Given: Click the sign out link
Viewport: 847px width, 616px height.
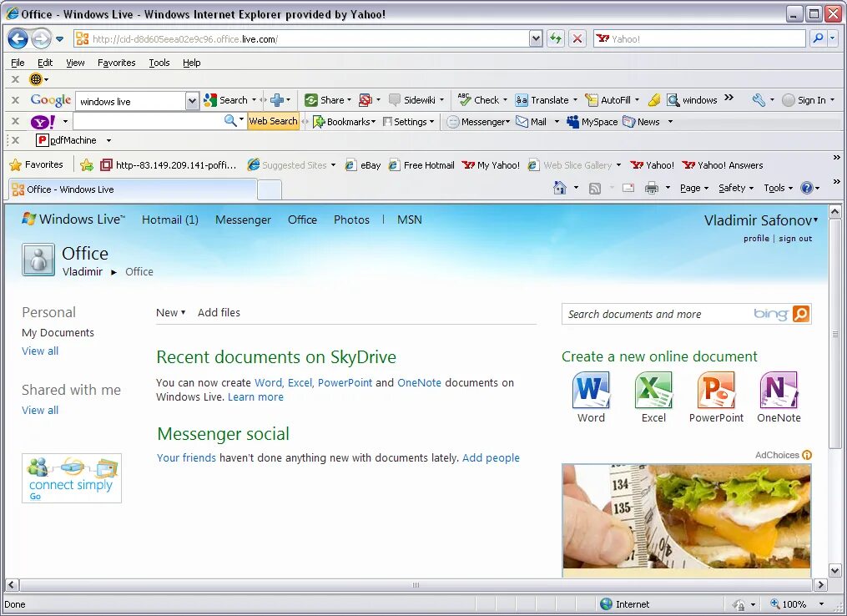Looking at the screenshot, I should [x=795, y=238].
